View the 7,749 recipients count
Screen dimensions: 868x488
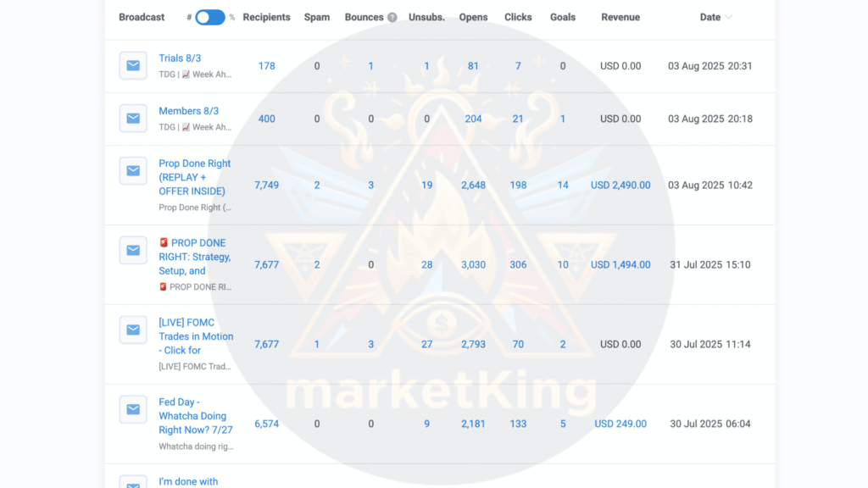pos(266,186)
